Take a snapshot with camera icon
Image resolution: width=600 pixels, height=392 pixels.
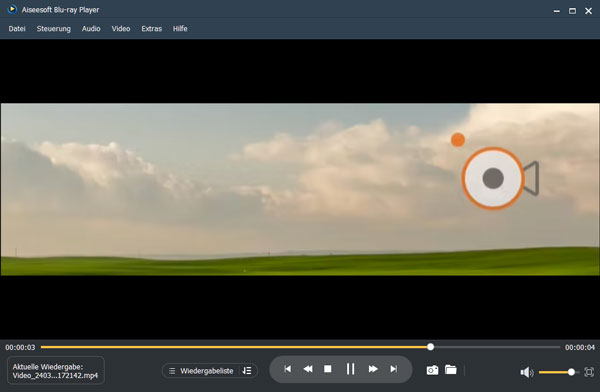(x=432, y=370)
